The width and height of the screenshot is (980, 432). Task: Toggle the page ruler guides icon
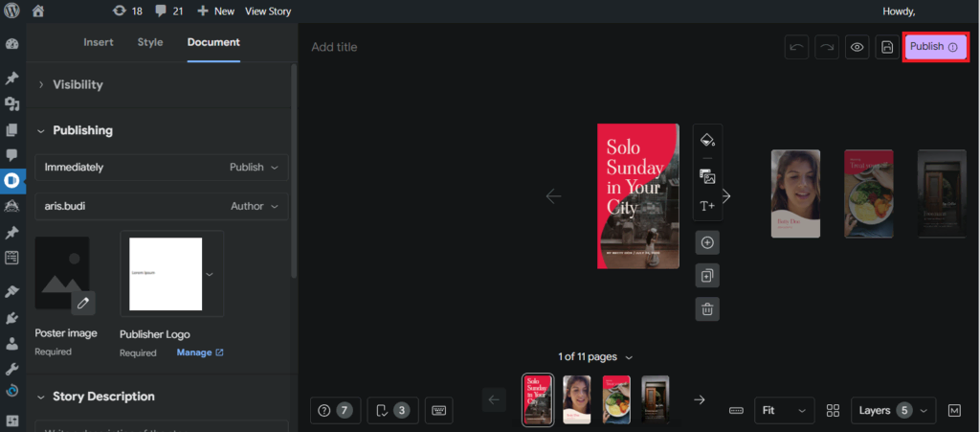coord(736,411)
